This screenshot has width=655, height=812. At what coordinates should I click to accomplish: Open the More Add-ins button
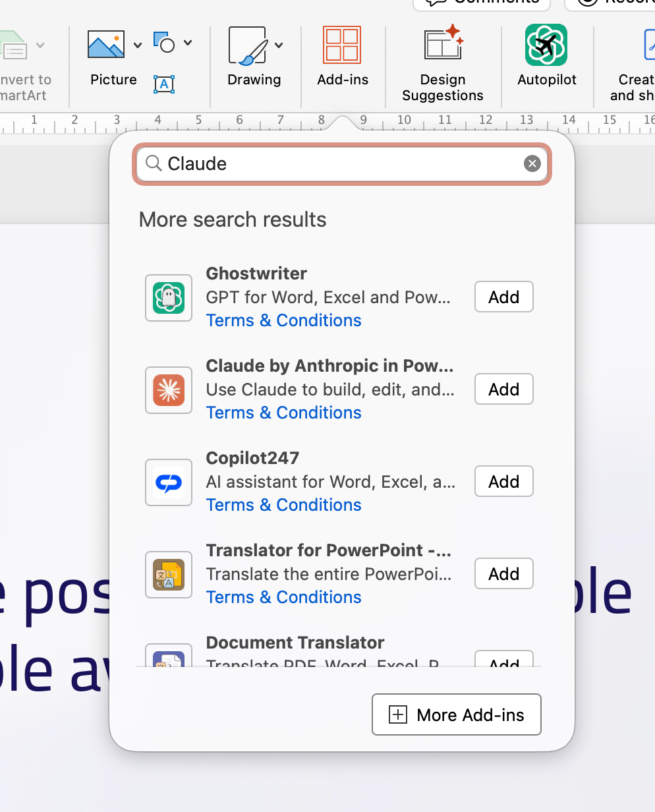457,714
